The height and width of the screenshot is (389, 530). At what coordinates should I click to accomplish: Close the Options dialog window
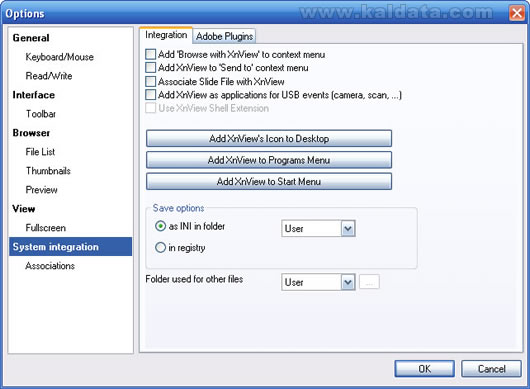[517, 13]
